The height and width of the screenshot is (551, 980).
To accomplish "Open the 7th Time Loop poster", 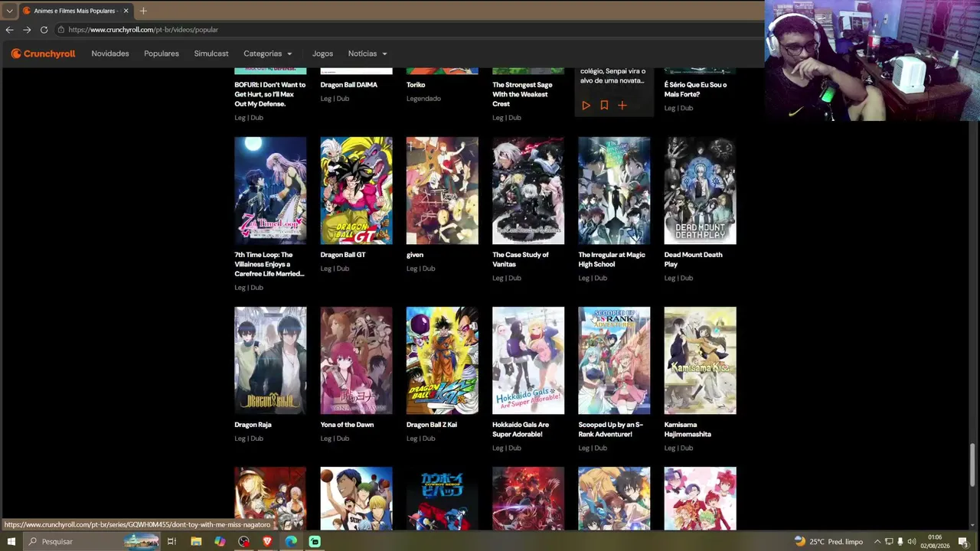I will [x=270, y=191].
